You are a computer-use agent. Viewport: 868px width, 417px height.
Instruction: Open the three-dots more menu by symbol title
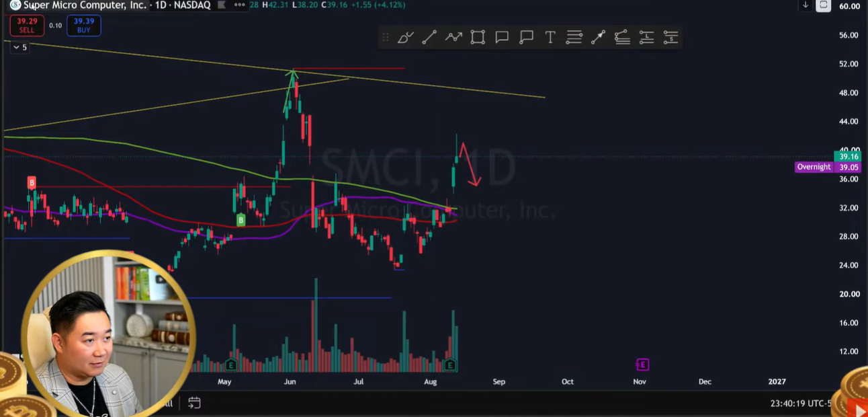238,5
